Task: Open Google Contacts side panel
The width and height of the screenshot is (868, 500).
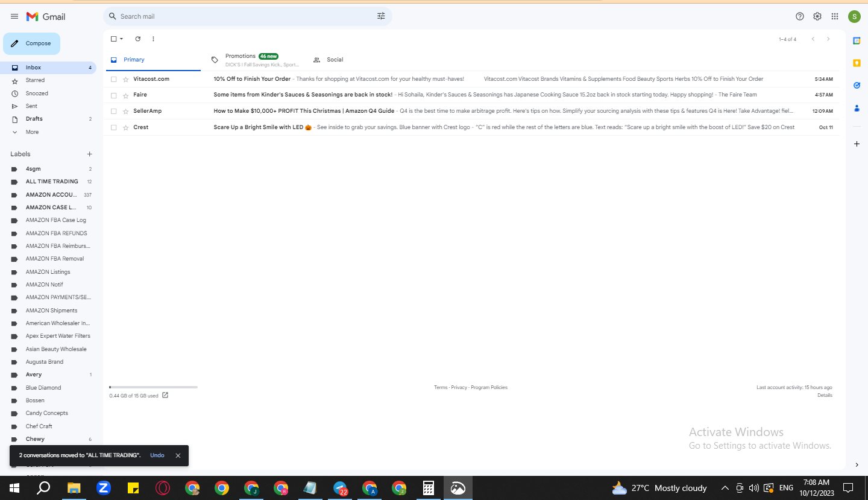Action: (857, 108)
